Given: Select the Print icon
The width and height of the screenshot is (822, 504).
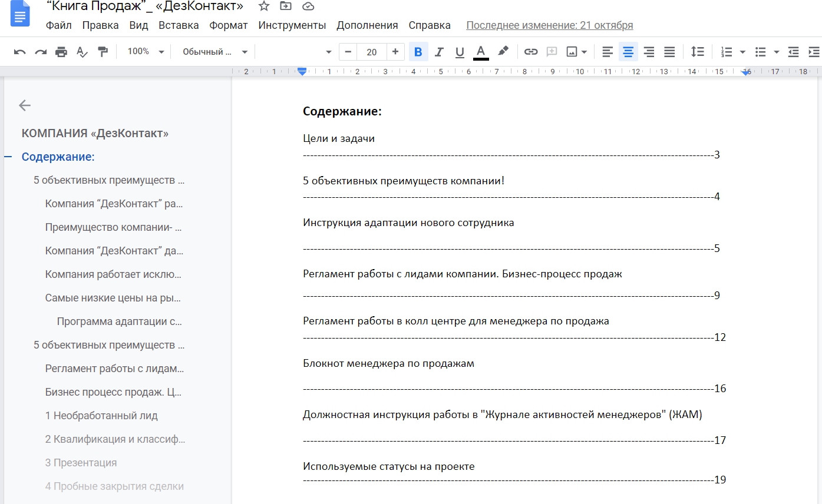Looking at the screenshot, I should click(61, 52).
